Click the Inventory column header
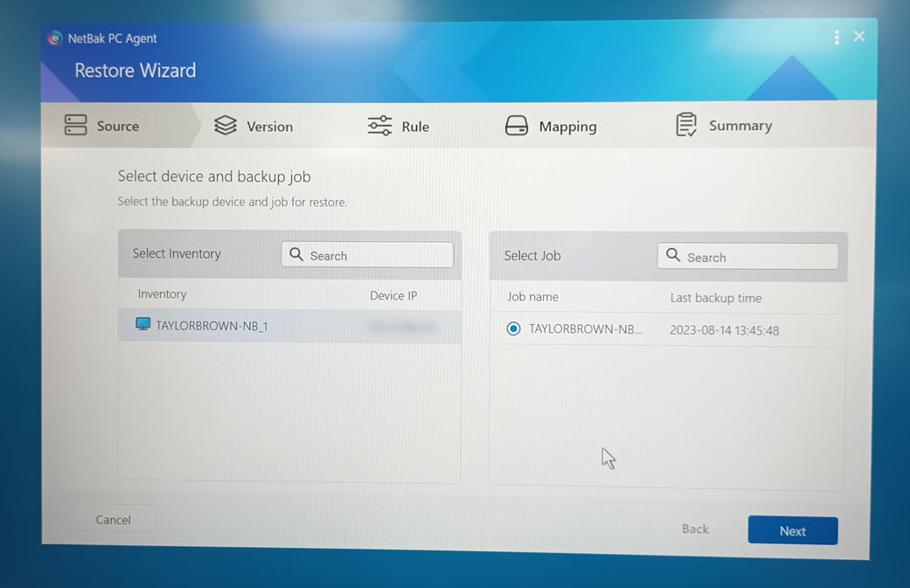 [162, 294]
